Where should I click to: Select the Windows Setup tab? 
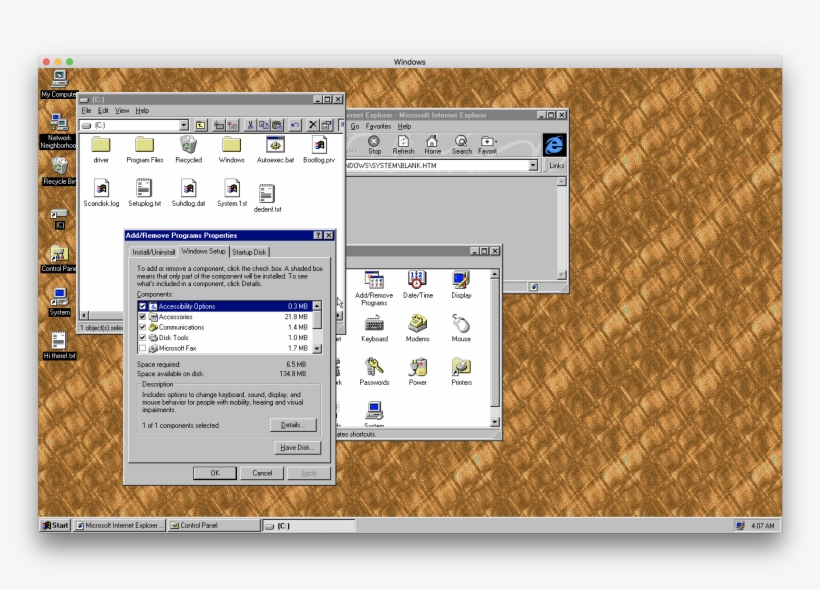point(203,251)
